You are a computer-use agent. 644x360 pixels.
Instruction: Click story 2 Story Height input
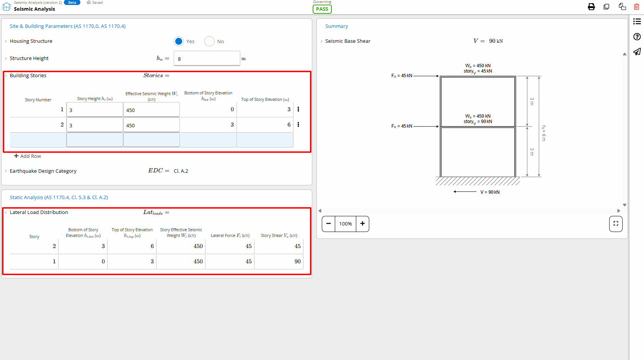(95, 125)
